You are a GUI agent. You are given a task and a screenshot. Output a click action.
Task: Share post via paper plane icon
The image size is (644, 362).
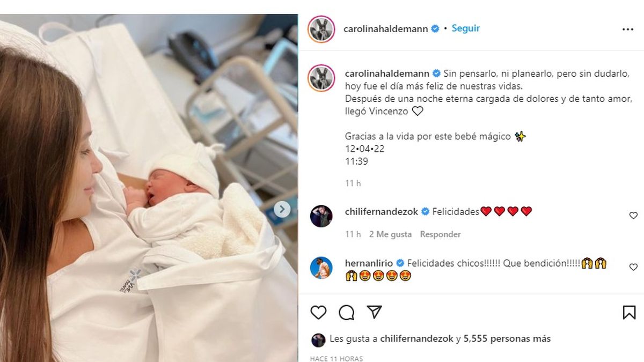(375, 312)
